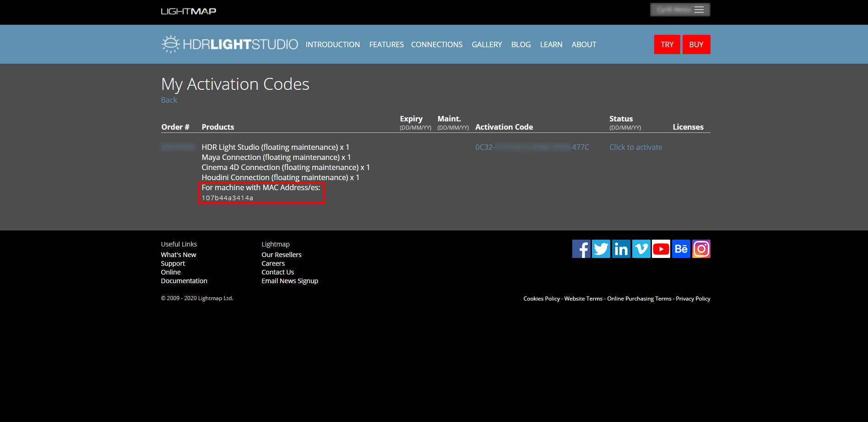Click the red BUY button
The image size is (868, 422).
tap(696, 44)
